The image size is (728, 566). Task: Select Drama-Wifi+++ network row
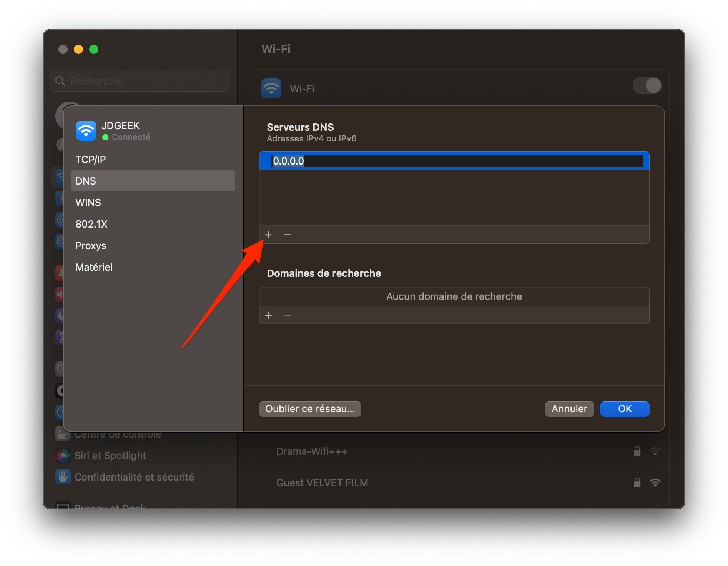(x=461, y=451)
